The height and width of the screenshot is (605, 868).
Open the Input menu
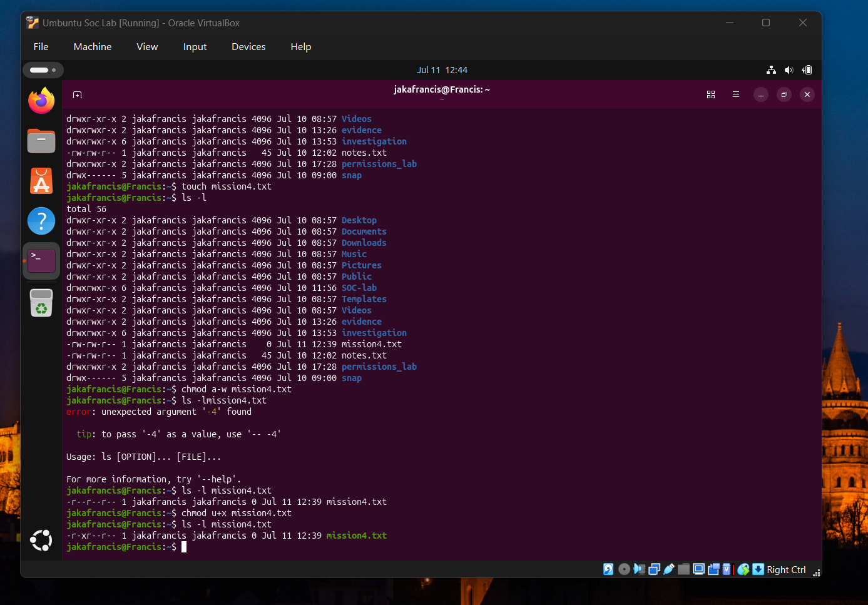tap(195, 47)
